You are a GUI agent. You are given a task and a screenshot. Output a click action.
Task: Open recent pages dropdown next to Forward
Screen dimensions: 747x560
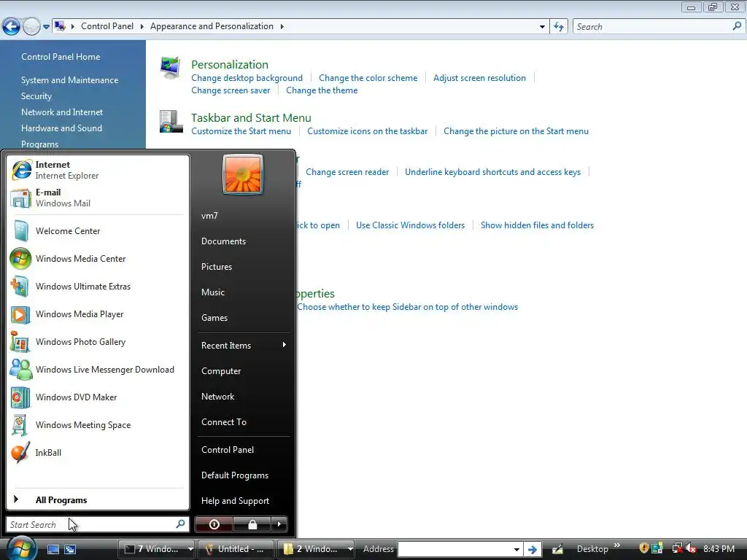click(x=46, y=27)
